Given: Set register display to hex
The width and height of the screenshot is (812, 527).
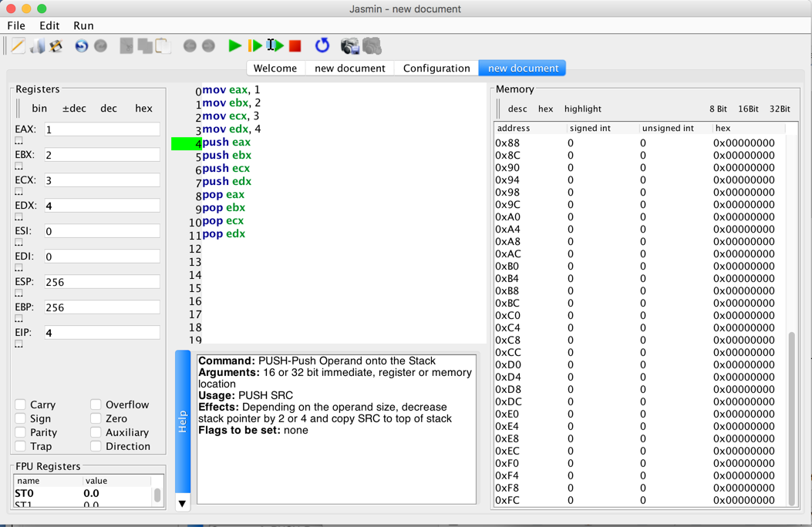Looking at the screenshot, I should [143, 109].
